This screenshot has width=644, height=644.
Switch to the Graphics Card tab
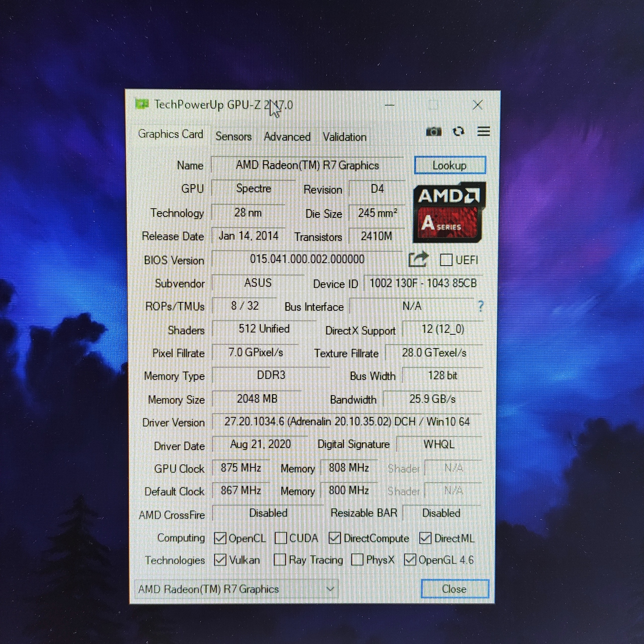pyautogui.click(x=170, y=134)
